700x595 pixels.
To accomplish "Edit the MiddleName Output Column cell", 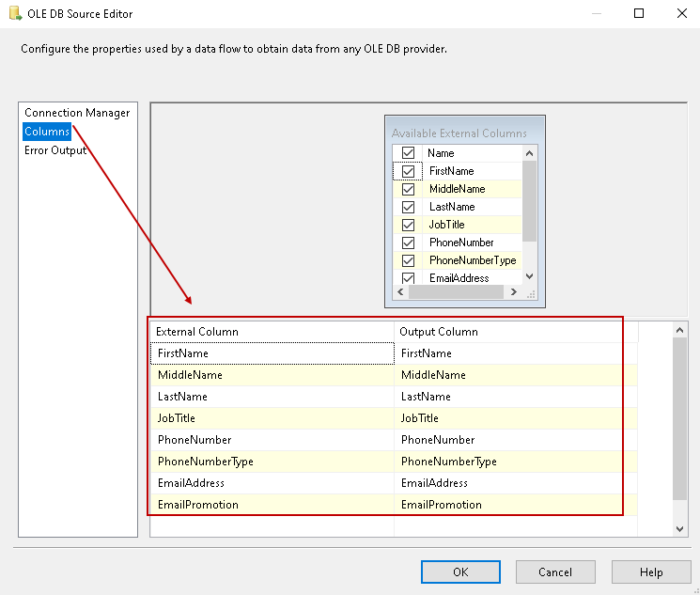I will pyautogui.click(x=516, y=375).
